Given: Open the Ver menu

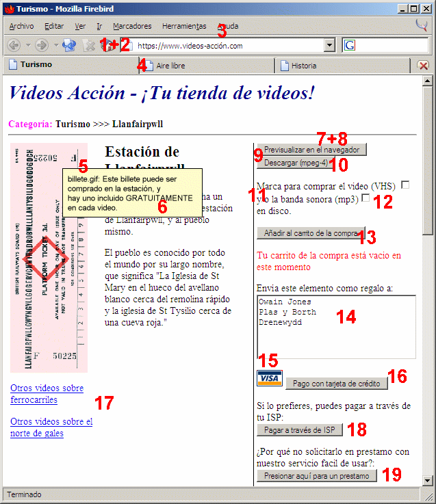Looking at the screenshot, I should tap(80, 26).
